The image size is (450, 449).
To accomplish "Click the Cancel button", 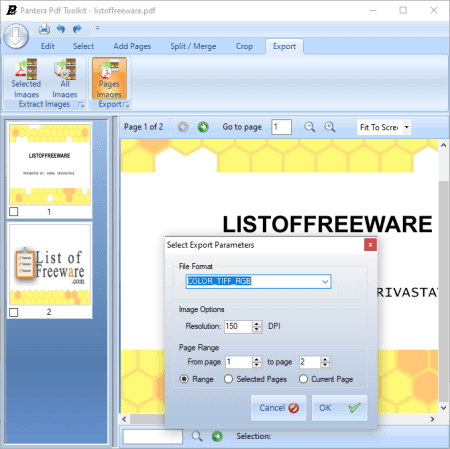I will coord(278,408).
